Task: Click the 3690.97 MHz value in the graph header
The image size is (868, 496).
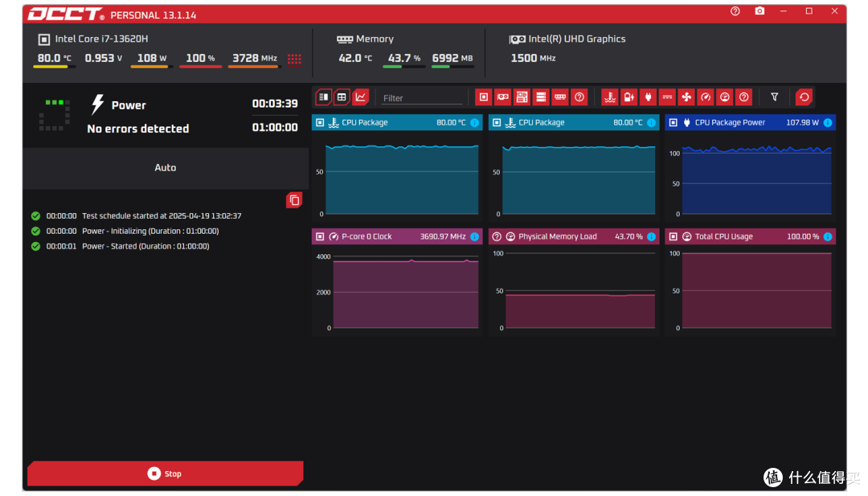Action: 443,236
